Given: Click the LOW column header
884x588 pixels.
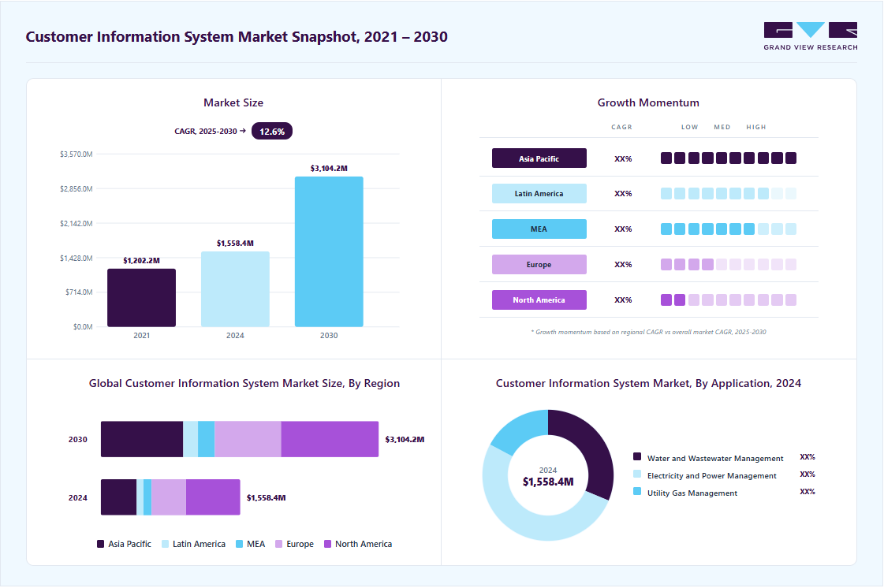Looking at the screenshot, I should [689, 128].
